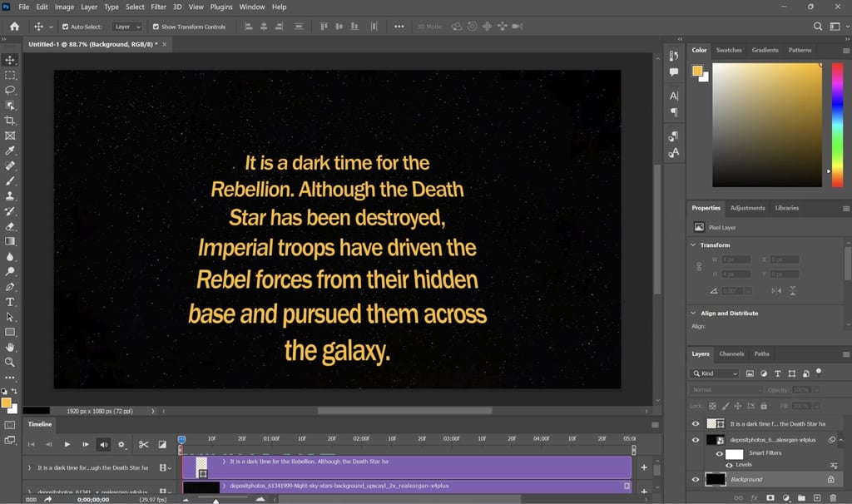Delete layer with trash icon

(833, 497)
